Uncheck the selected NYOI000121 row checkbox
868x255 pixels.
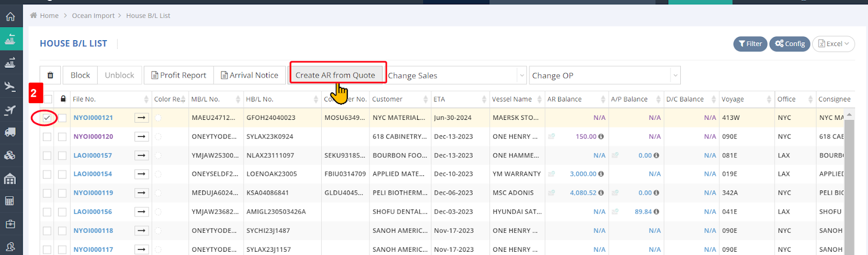(47, 118)
